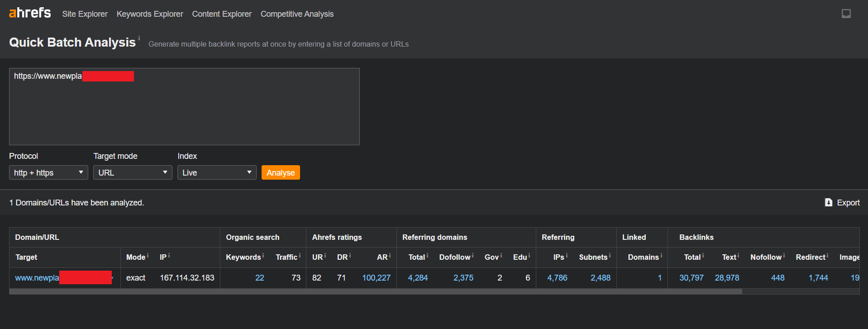Click the horizontal scrollbar under the results table
Screen dimensions: 868x329
(376, 292)
